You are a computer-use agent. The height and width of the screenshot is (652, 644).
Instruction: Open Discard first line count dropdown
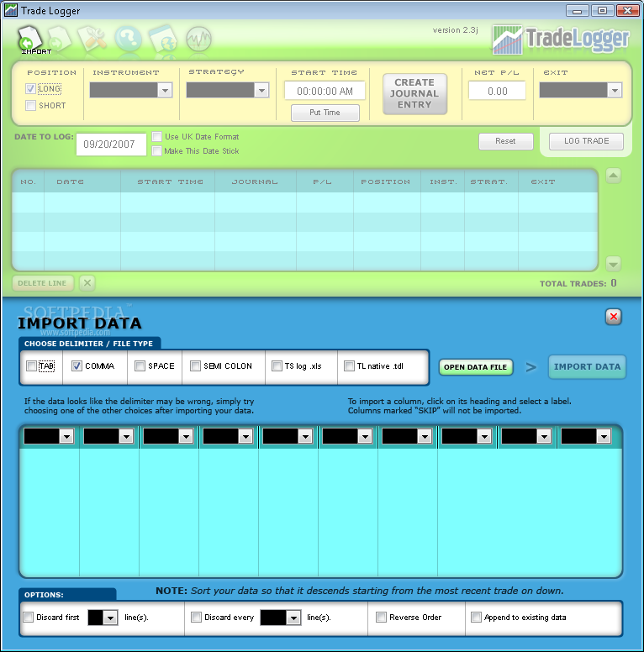(x=103, y=618)
